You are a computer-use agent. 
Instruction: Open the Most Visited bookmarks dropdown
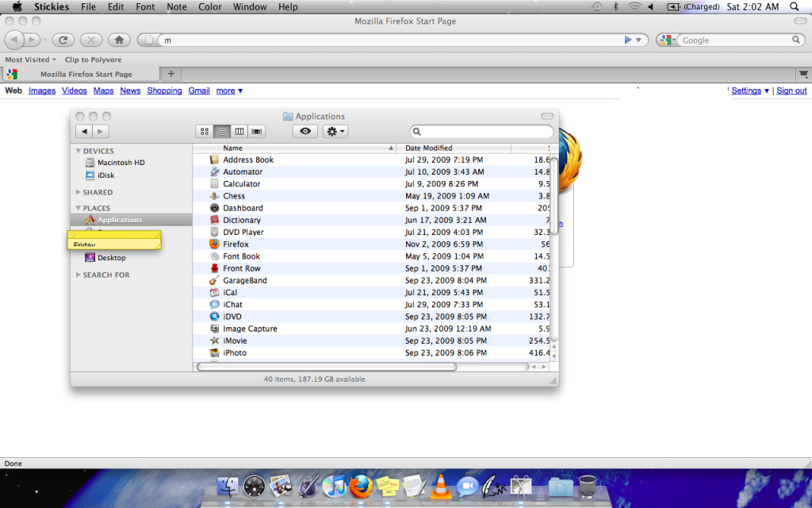click(x=30, y=60)
